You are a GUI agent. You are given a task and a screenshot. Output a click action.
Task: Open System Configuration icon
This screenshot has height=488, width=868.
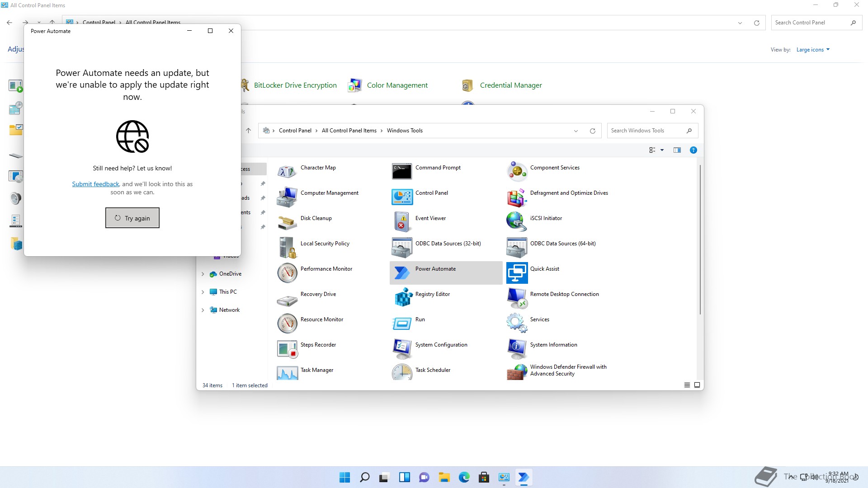[402, 349]
